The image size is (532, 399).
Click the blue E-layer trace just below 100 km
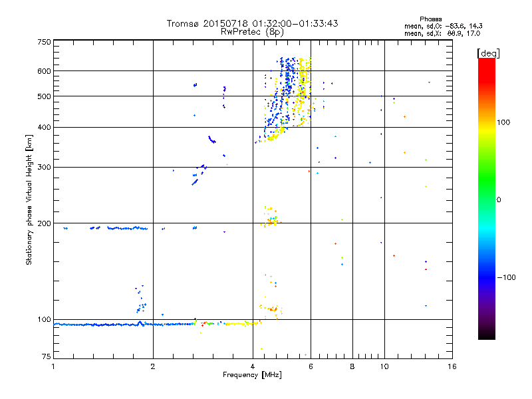click(124, 325)
